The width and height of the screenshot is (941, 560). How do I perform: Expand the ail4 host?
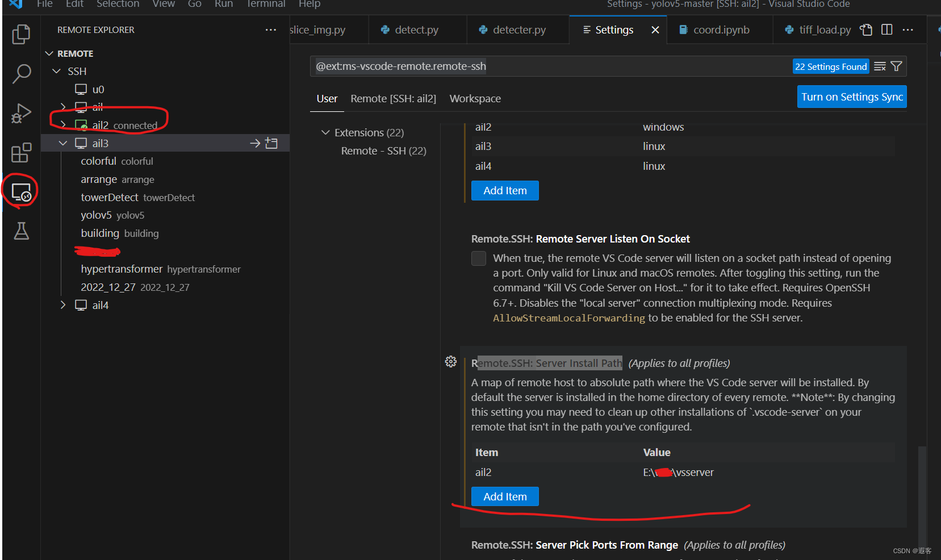click(63, 305)
